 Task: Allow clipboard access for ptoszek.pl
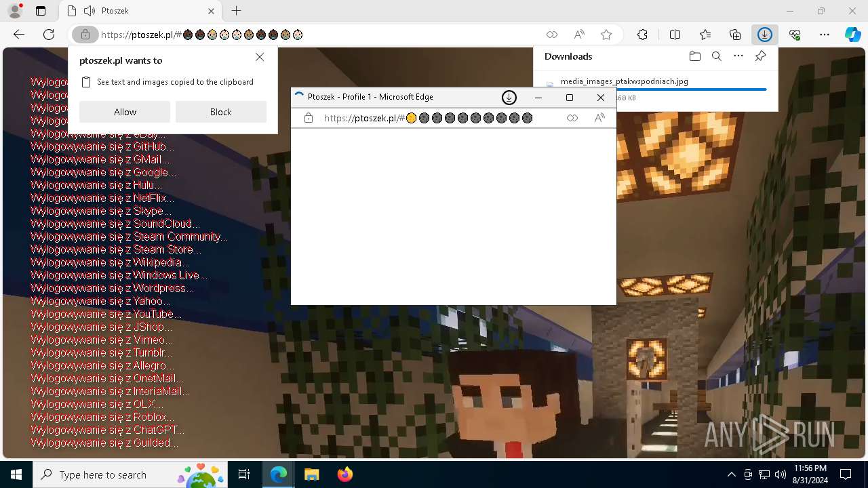125,112
